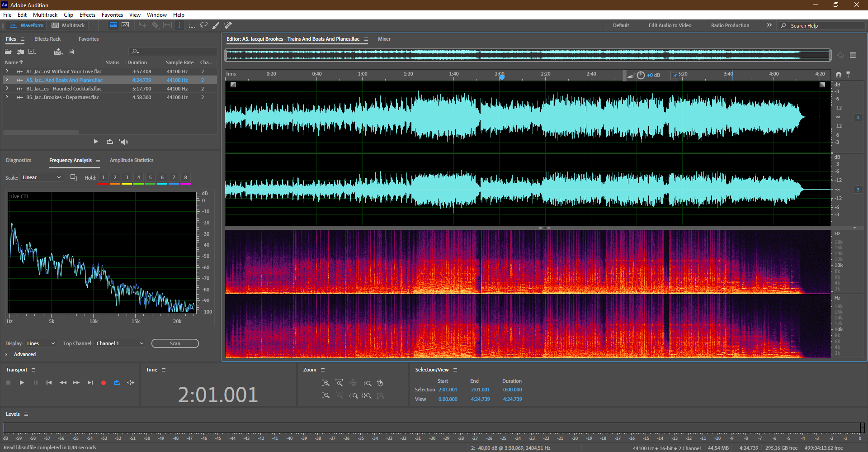Image resolution: width=868 pixels, height=452 pixels.
Task: Click Zoom Out Full stopwatch icon
Action: point(380,383)
